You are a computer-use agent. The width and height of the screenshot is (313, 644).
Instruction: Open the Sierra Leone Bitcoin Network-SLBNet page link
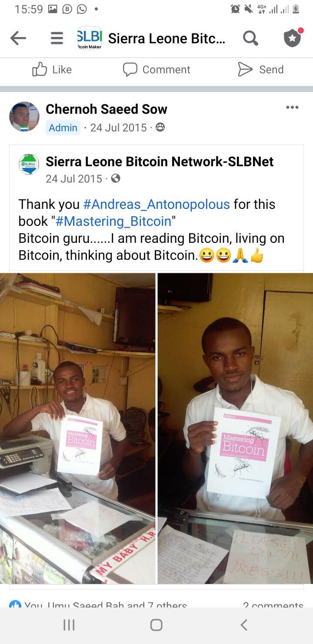coord(160,161)
